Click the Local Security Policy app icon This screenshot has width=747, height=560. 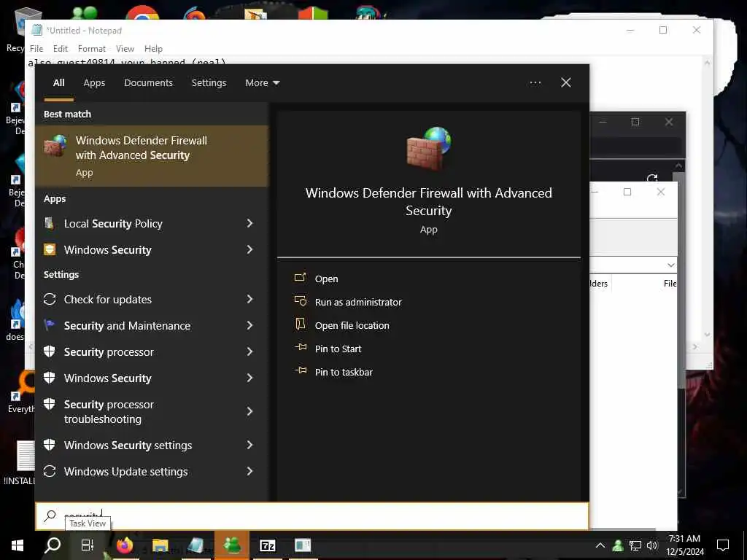[49, 223]
